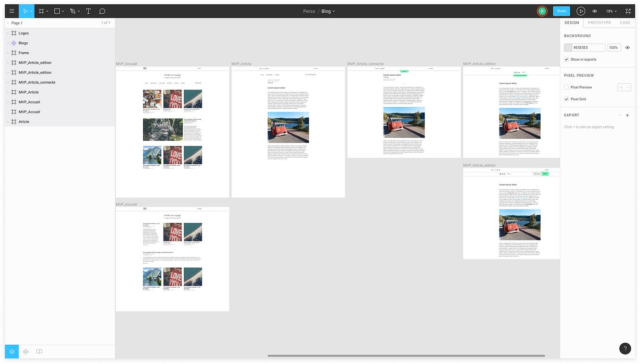This screenshot has height=364, width=640.
Task: Select the Frame tool
Action: pos(41,11)
